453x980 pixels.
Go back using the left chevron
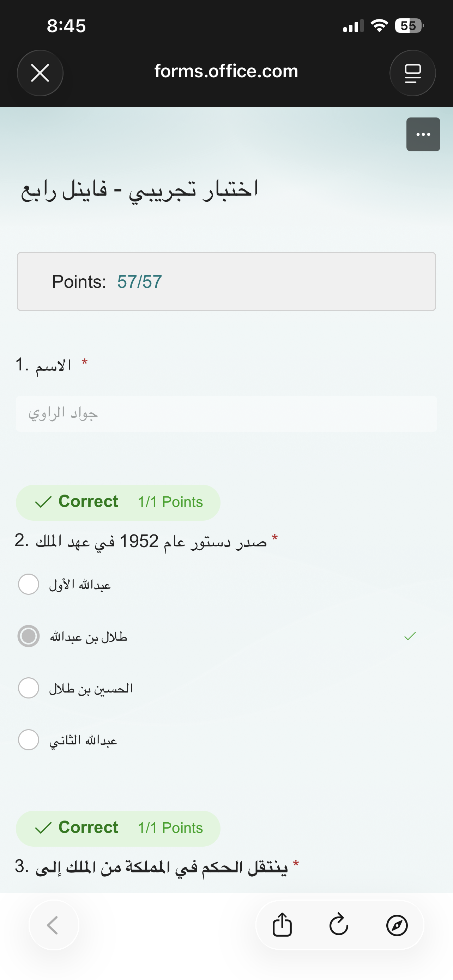[x=54, y=925]
